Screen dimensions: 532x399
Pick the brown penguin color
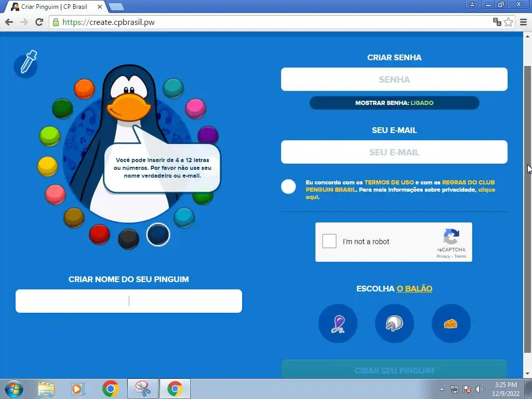pos(74,218)
